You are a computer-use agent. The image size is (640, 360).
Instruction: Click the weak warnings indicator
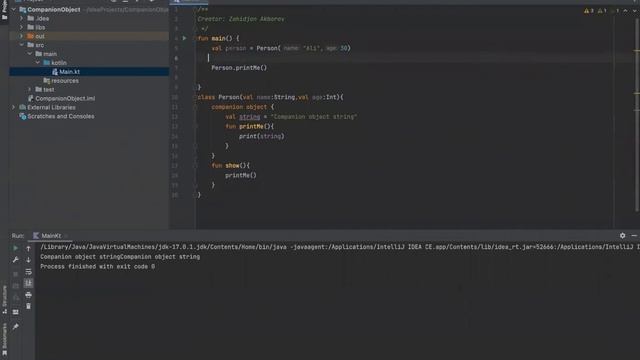coord(602,11)
